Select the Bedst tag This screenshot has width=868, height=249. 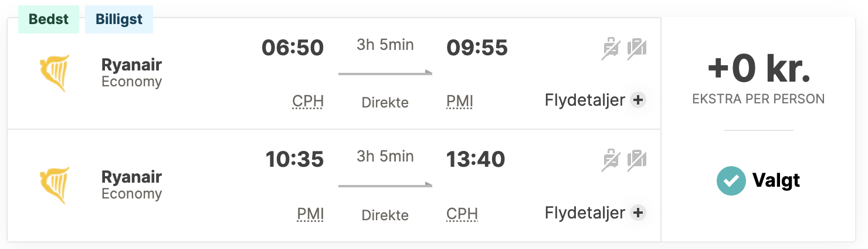pos(49,19)
